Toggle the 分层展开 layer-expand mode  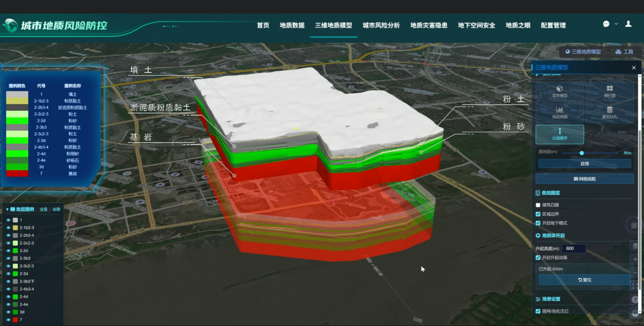tap(559, 134)
